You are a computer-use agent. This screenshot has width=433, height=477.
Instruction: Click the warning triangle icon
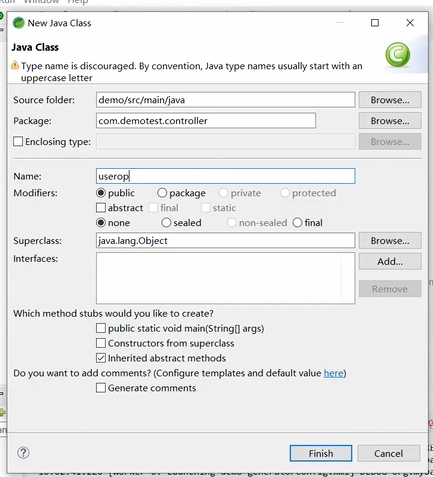coord(15,65)
